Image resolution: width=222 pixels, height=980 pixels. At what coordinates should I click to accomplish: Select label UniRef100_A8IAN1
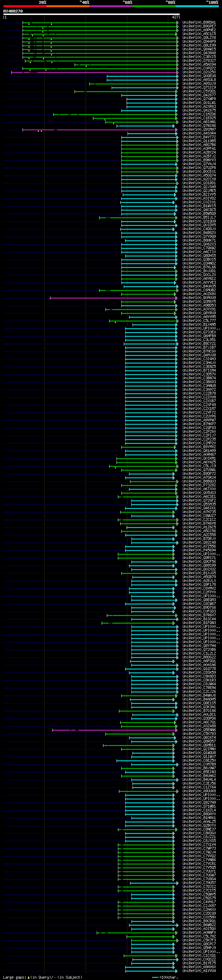[x=199, y=122]
